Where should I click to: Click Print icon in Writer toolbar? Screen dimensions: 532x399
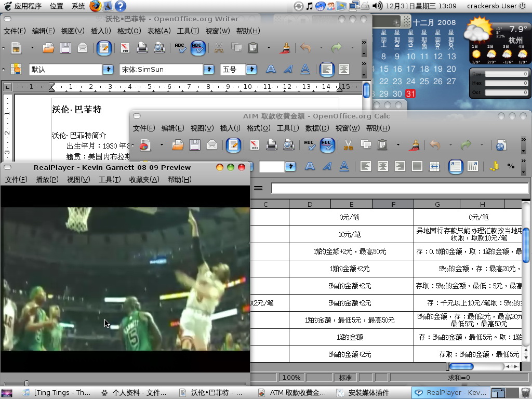click(x=142, y=48)
